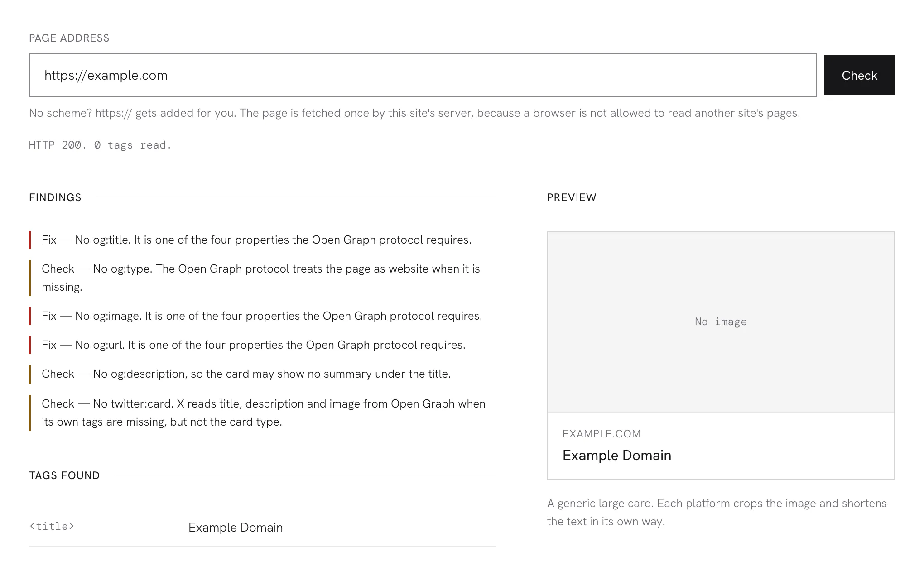This screenshot has width=924, height=576.
Task: Click the 'No scheme?' helper text
Action: 414,113
